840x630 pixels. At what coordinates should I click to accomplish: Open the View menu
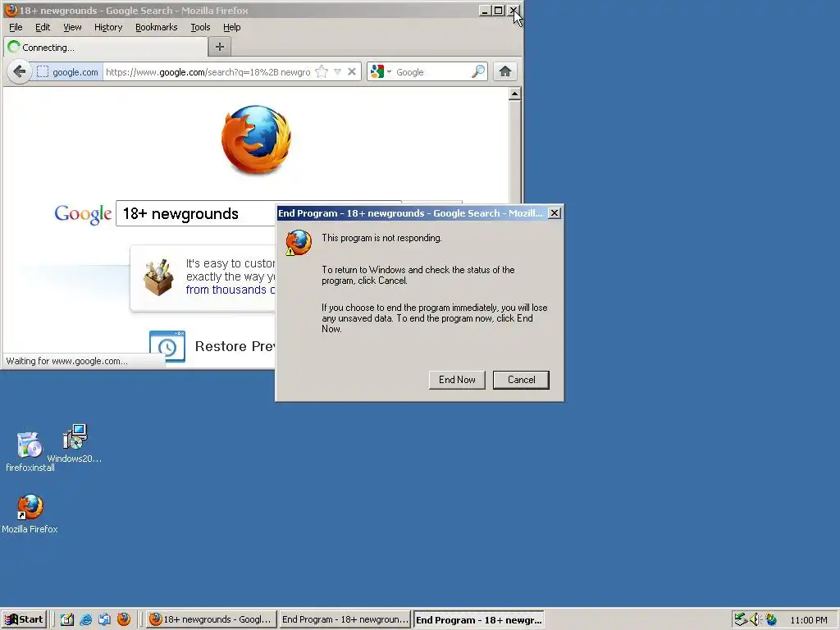click(x=72, y=27)
